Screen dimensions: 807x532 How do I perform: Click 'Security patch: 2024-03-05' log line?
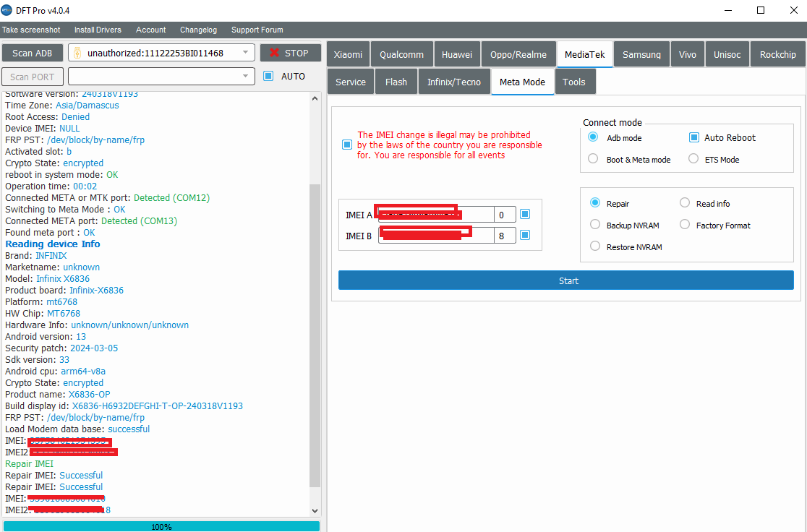(61, 348)
